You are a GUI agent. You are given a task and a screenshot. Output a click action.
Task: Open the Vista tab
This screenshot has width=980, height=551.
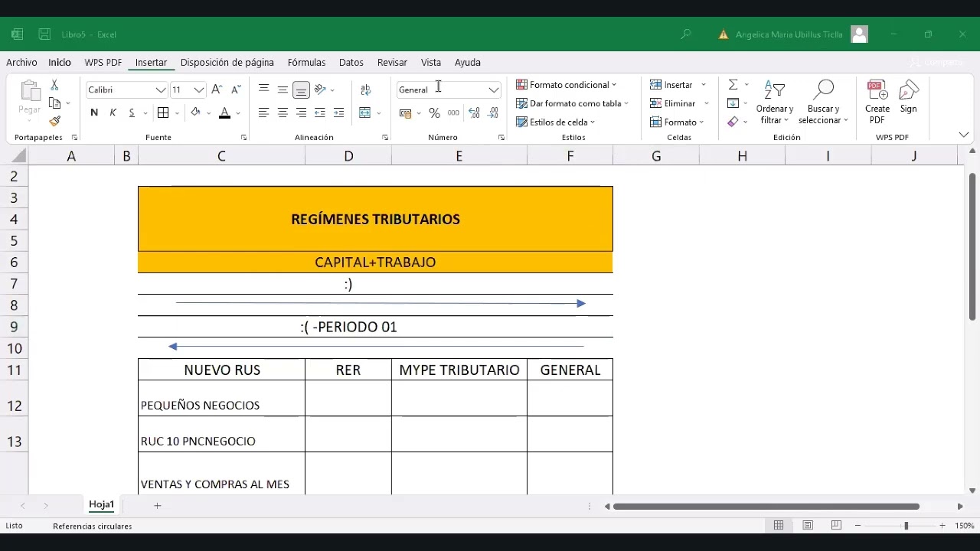point(431,63)
